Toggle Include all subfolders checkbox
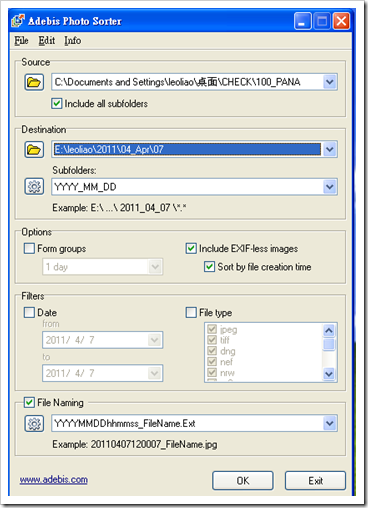The height and width of the screenshot is (508, 368). (x=57, y=104)
